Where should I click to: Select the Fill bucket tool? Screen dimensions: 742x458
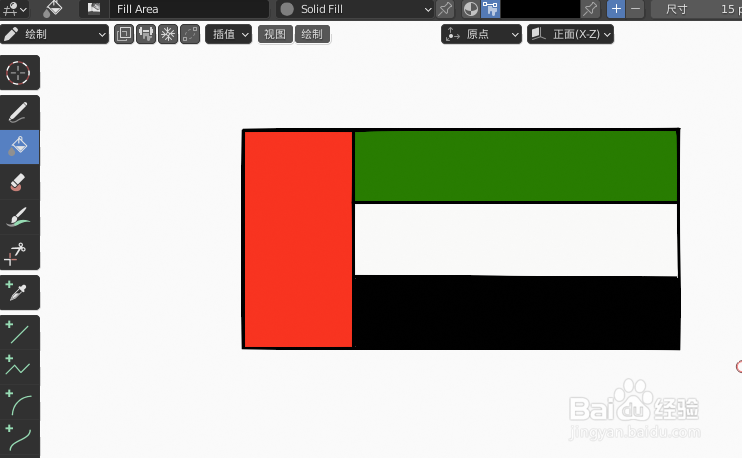(19, 147)
